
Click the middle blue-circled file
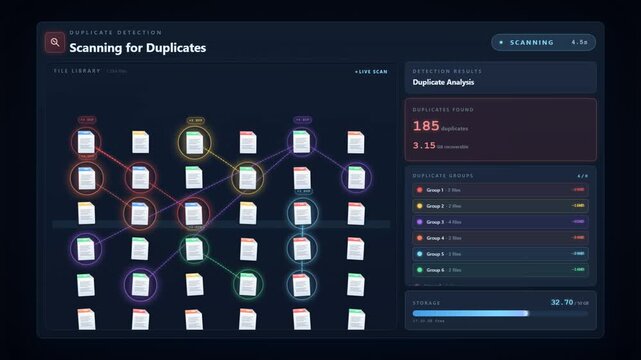302,249
